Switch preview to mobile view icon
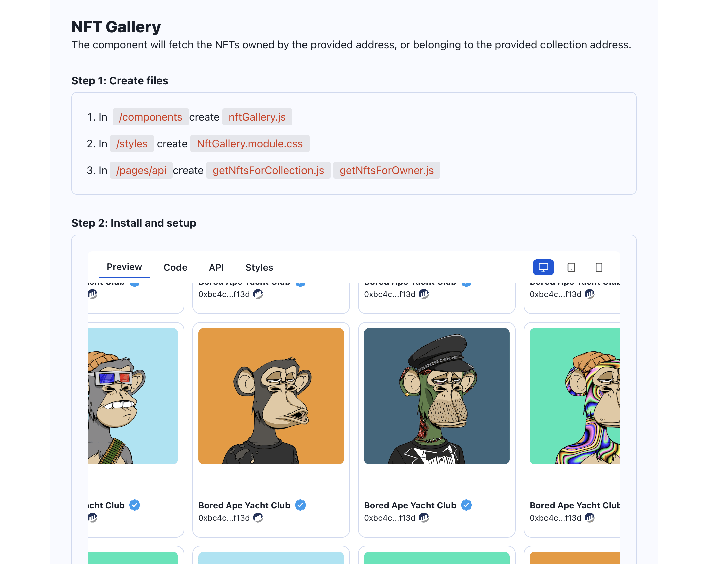 click(599, 267)
